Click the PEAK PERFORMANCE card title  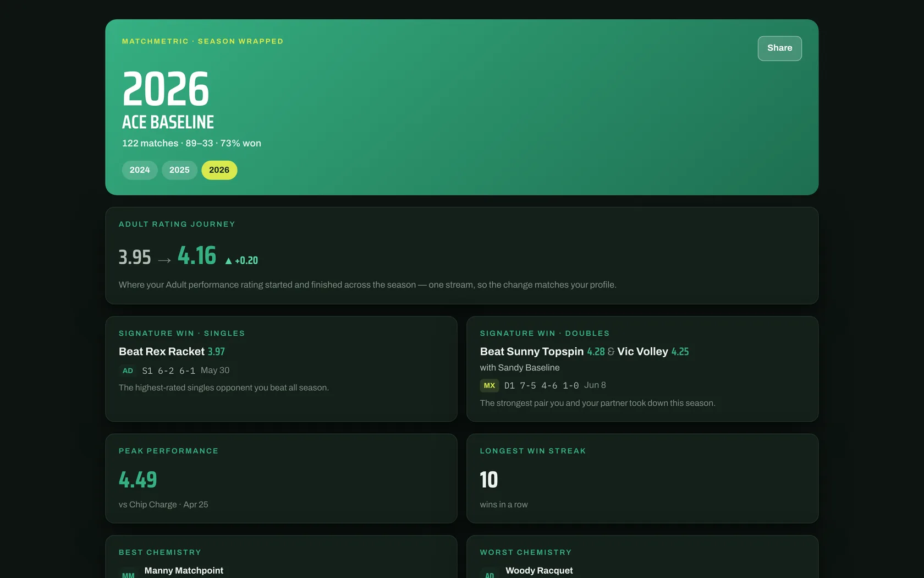(x=169, y=451)
